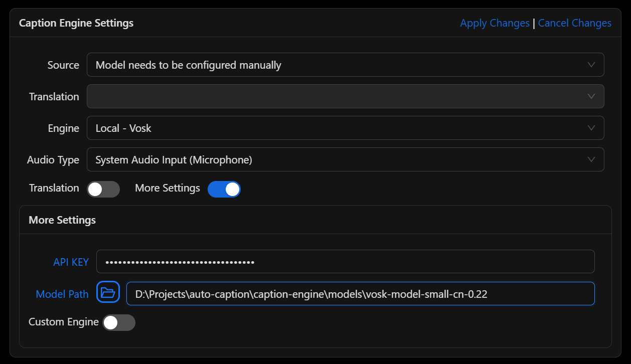
Task: Click the chevron arrow in Engine dropdown
Action: pyautogui.click(x=591, y=128)
